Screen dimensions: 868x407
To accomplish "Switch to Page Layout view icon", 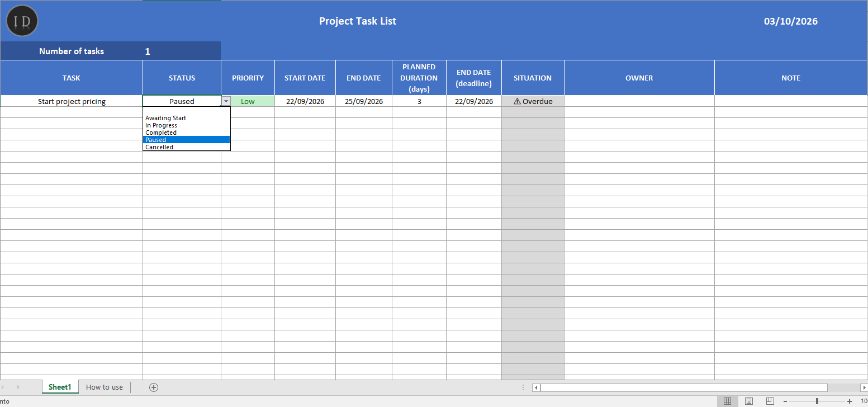I will click(748, 401).
